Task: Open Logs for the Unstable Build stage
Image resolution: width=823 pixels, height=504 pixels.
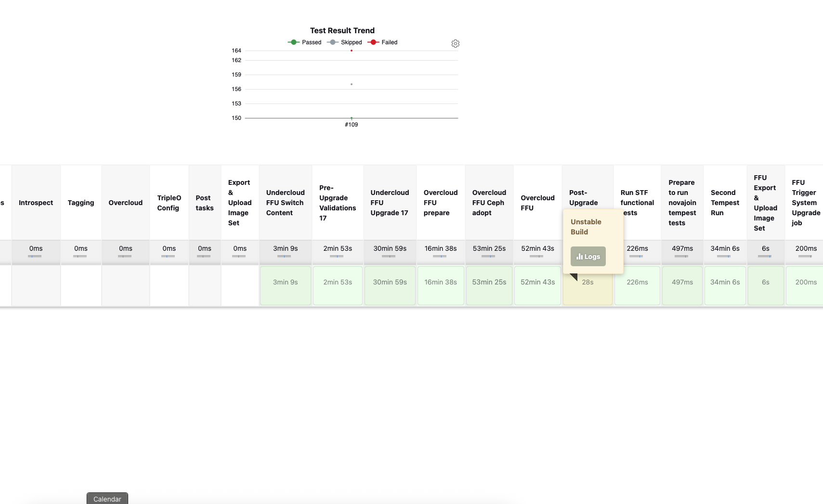Action: [x=588, y=257]
